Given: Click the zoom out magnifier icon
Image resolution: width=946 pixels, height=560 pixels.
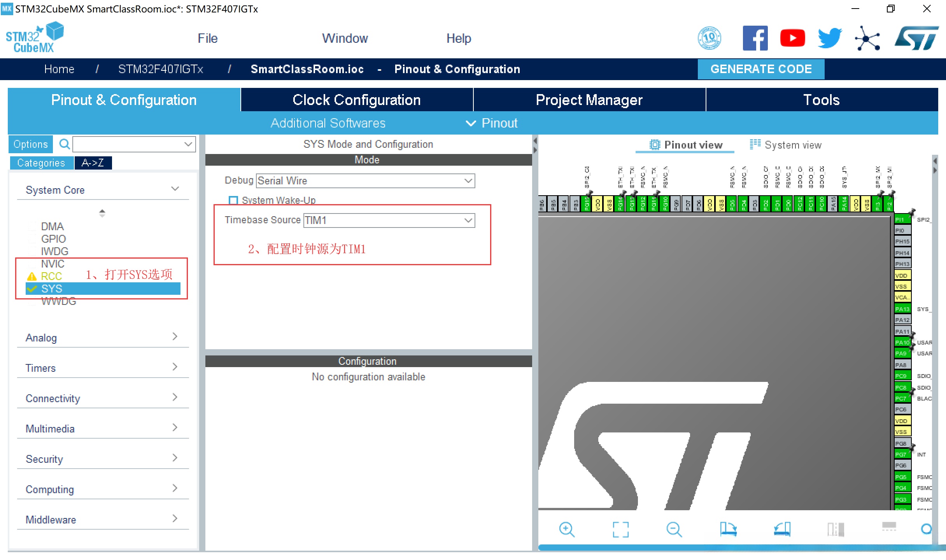Looking at the screenshot, I should [x=674, y=529].
